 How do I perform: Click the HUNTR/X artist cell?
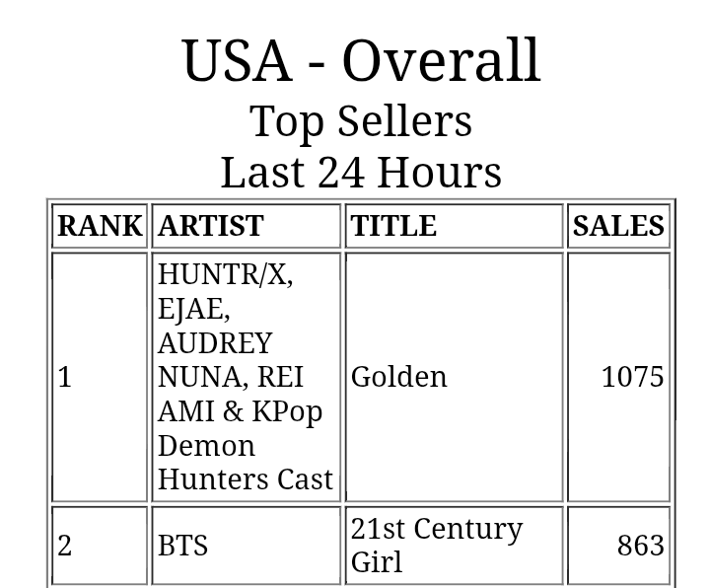[246, 377]
